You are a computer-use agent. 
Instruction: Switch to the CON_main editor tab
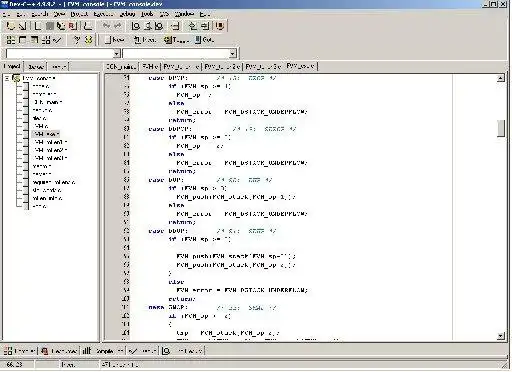point(121,67)
